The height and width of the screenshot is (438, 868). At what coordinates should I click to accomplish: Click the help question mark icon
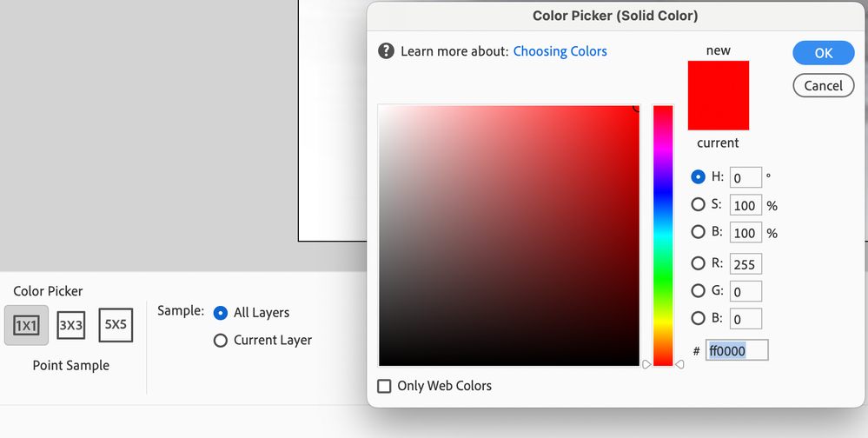click(387, 51)
